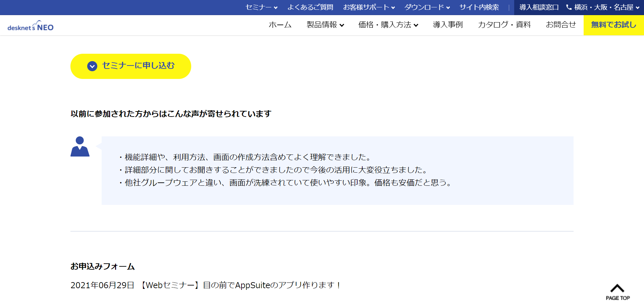Image resolution: width=644 pixels, height=307 pixels.
Task: Click the comment starting 詳細部分に関して
Action: (273, 170)
